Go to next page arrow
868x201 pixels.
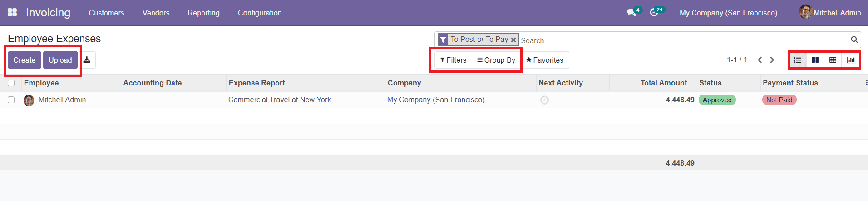[772, 60]
